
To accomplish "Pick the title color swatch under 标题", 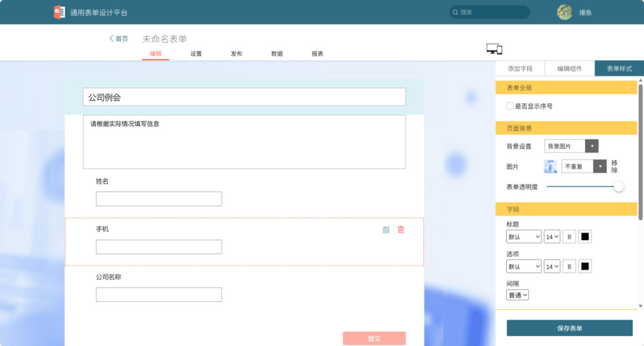I will [x=585, y=236].
